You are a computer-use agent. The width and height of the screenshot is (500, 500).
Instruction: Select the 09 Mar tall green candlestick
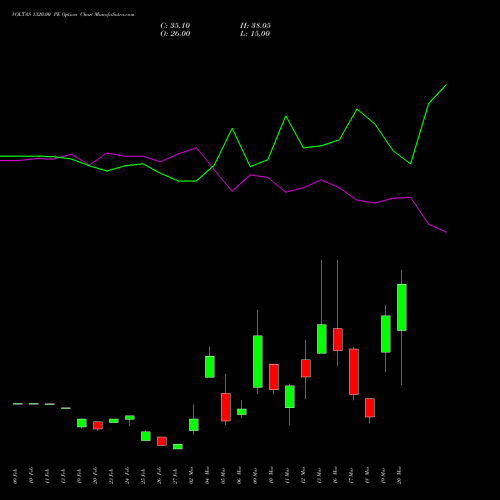point(258,361)
